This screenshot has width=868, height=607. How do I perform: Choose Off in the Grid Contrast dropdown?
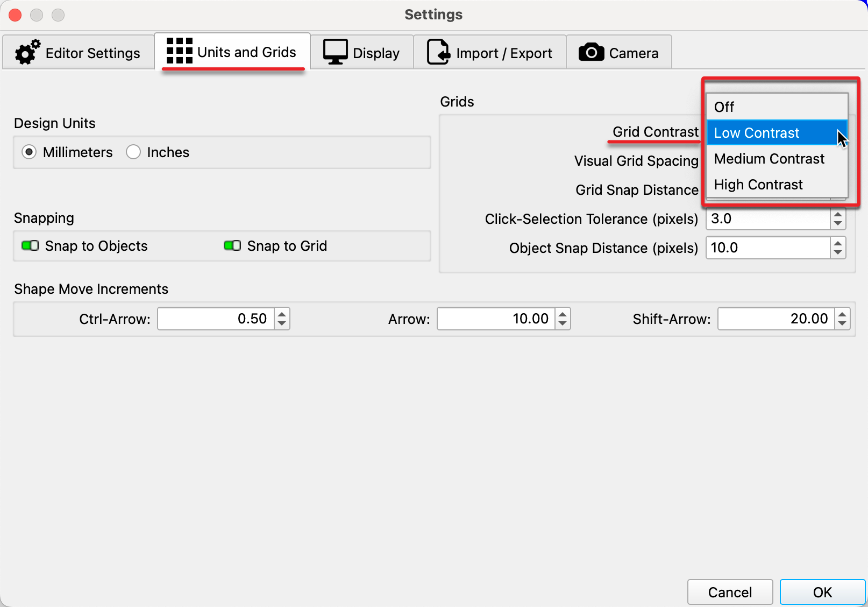(777, 107)
